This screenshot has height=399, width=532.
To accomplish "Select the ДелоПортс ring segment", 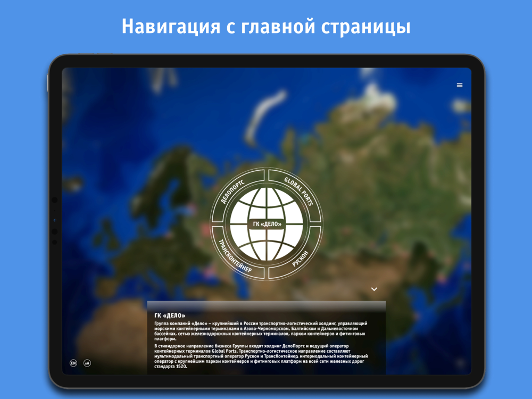I will tap(234, 192).
